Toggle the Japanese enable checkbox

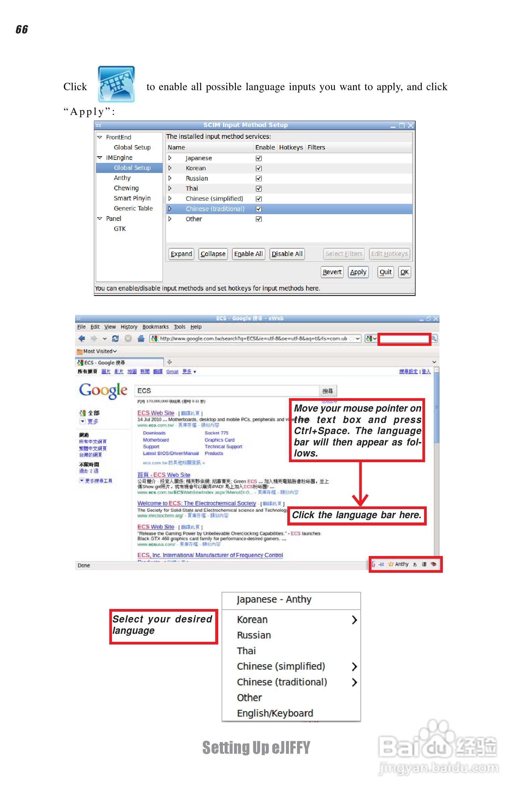click(x=258, y=158)
